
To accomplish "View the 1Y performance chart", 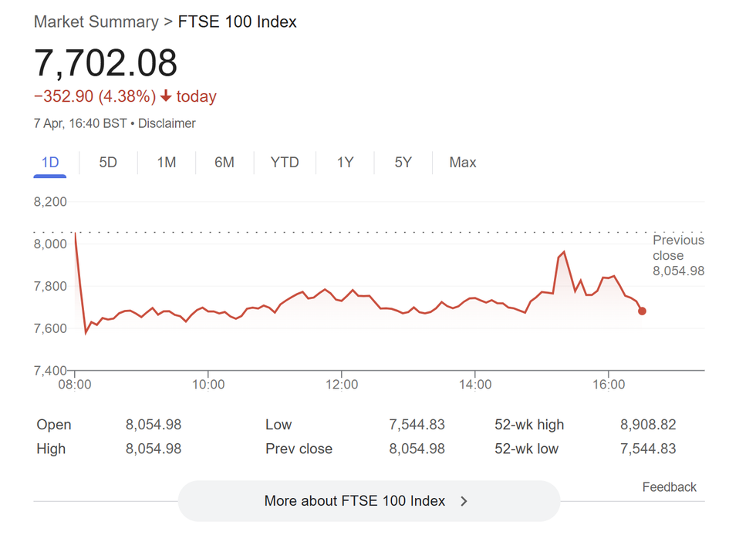I will (345, 163).
